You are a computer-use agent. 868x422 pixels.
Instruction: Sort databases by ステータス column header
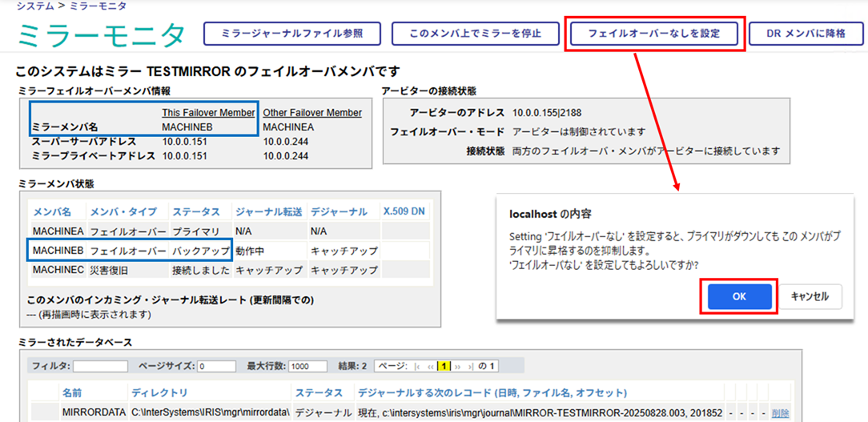(319, 392)
